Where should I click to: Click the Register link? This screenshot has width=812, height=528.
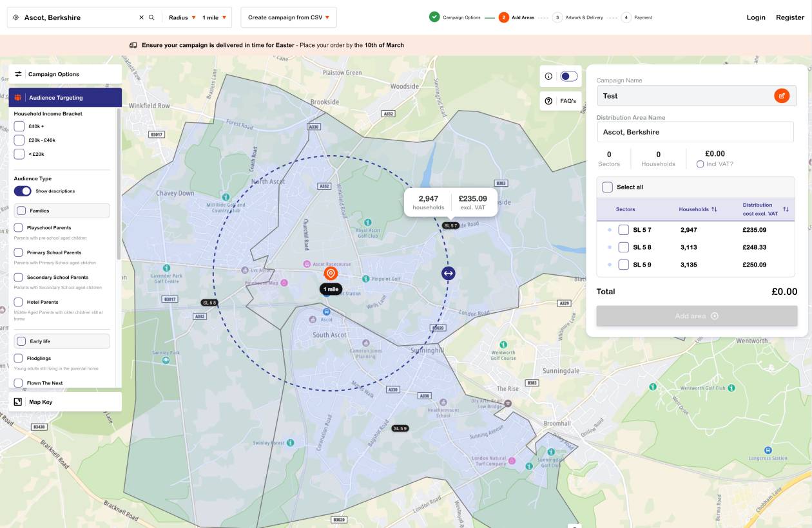point(789,17)
